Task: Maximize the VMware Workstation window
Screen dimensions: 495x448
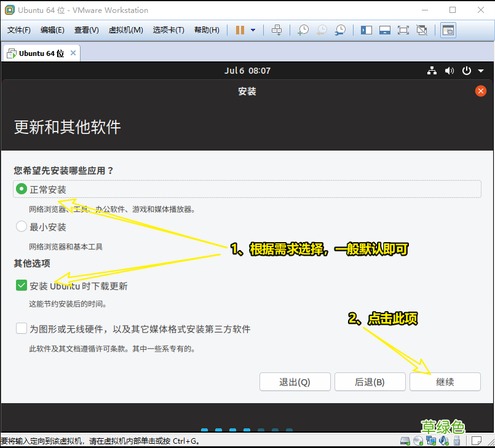Action: (453, 10)
